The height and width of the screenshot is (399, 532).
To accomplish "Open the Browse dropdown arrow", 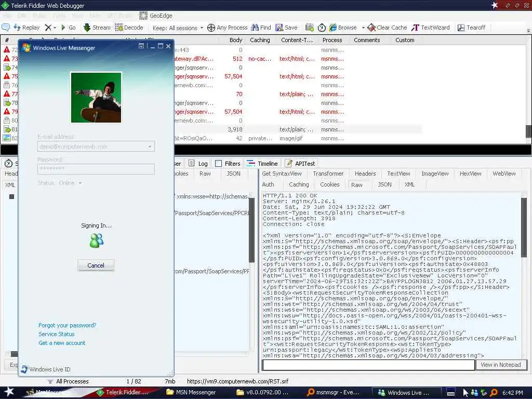I will click(x=363, y=28).
